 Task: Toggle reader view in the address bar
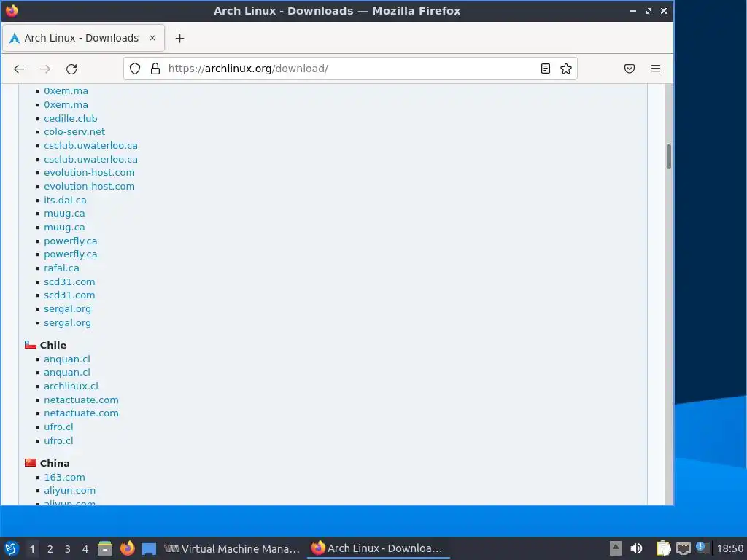(546, 69)
